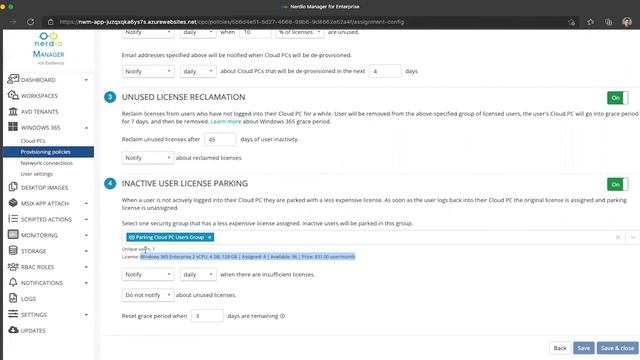640x360 pixels.
Task: Click the Back button
Action: 560,348
